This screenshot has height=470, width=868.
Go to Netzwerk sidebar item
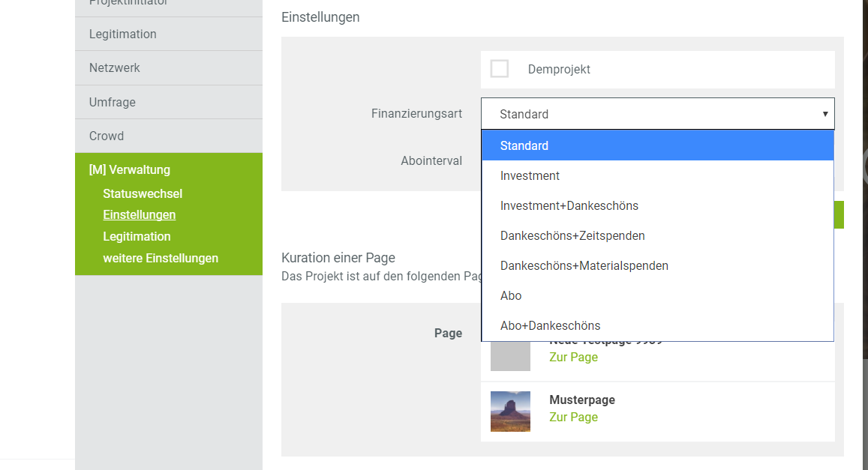click(115, 67)
